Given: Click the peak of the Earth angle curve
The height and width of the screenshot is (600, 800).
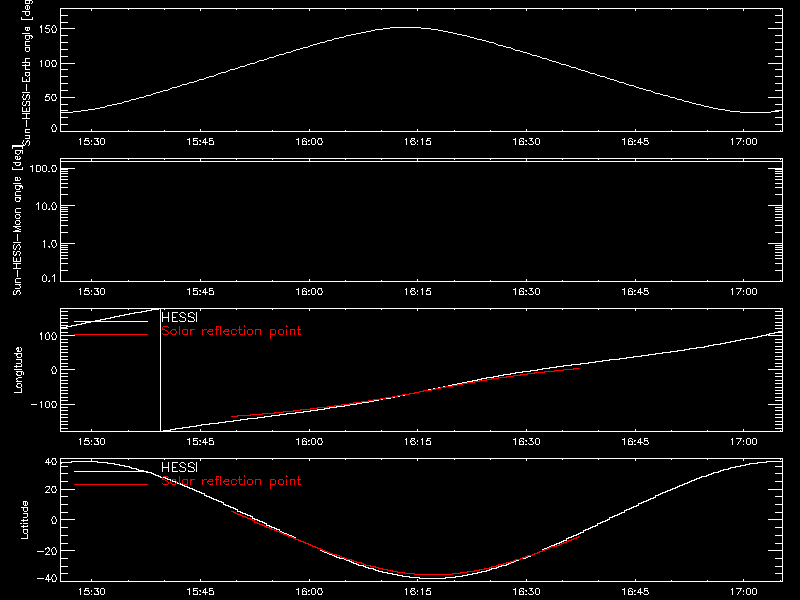Looking at the screenshot, I should click(x=406, y=28).
